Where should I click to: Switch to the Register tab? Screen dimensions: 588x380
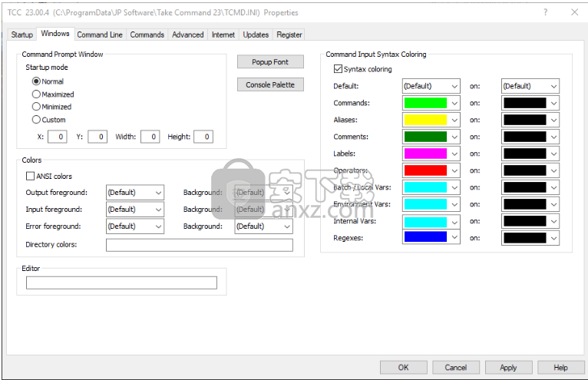[289, 35]
